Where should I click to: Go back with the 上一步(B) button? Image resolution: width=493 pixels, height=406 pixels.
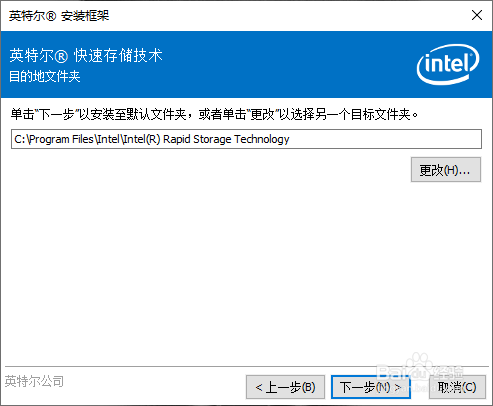click(285, 387)
